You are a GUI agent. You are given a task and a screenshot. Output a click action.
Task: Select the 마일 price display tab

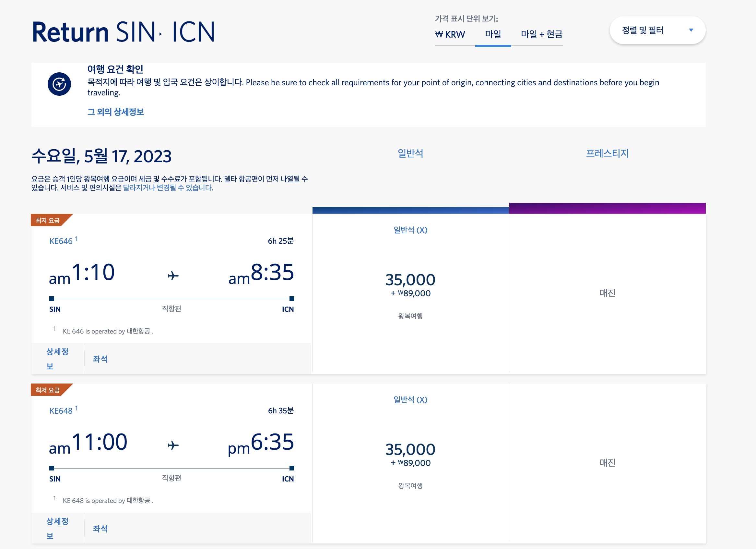point(493,34)
